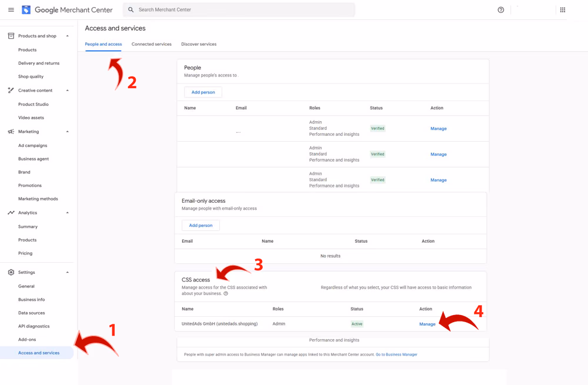Switch to Connected services tab
The height and width of the screenshot is (385, 588).
pos(152,44)
